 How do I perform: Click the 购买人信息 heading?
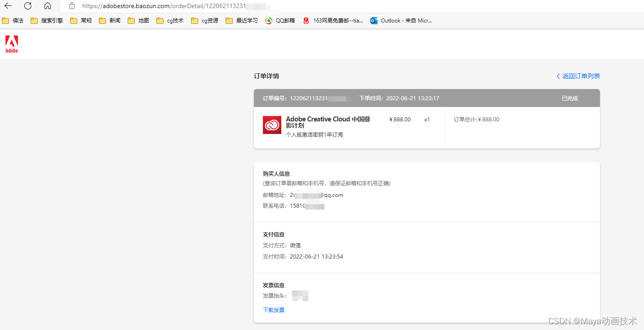click(x=276, y=174)
